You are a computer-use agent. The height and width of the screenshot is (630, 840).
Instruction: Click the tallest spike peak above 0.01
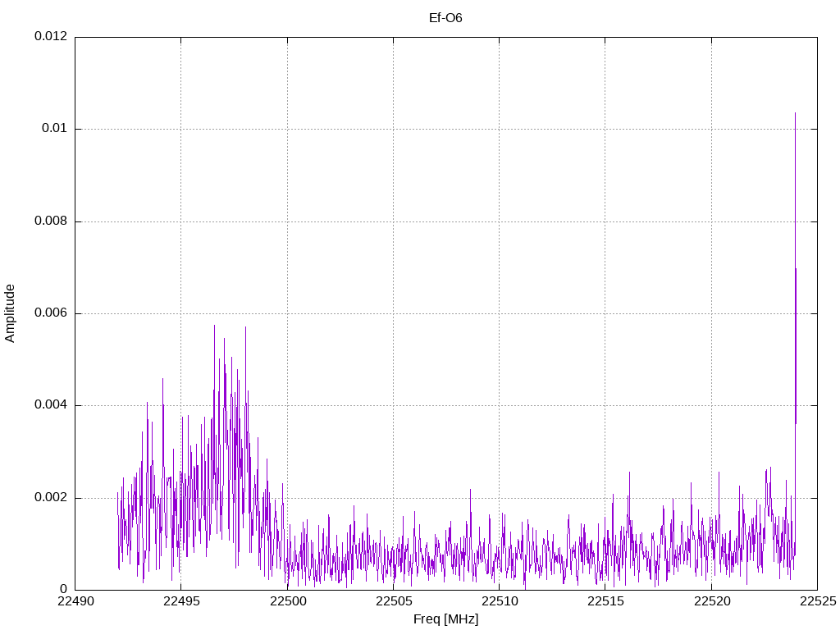(795, 113)
